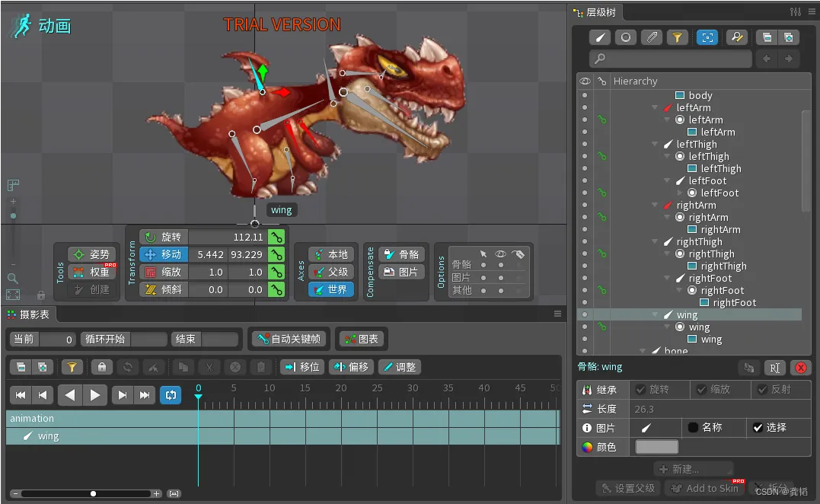Open find and replace in tree
Image resolution: width=820 pixels, height=504 pixels.
[x=737, y=37]
